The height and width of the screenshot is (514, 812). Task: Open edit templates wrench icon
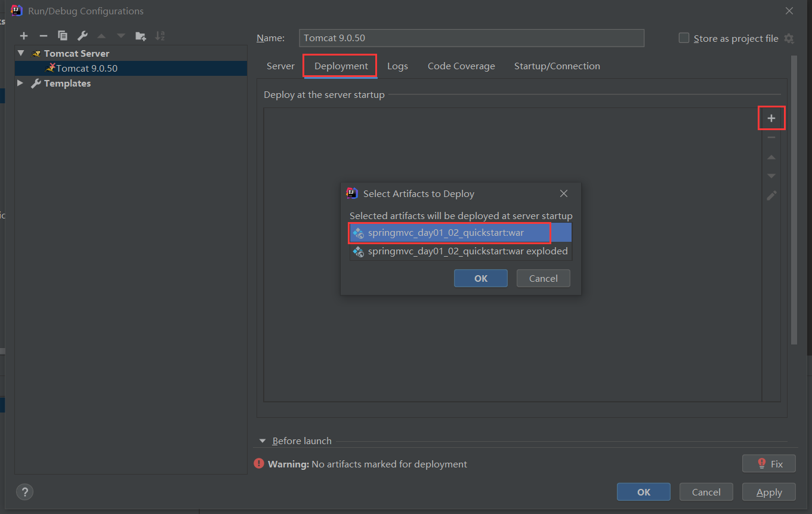click(82, 36)
